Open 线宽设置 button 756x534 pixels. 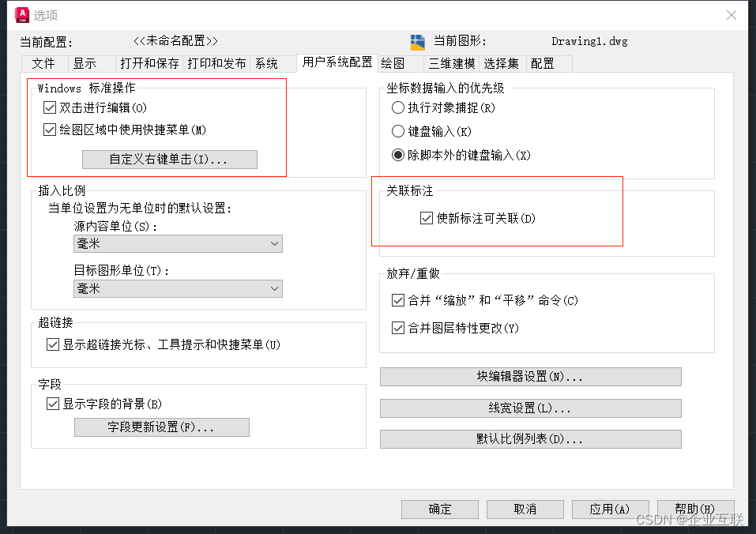pos(530,408)
